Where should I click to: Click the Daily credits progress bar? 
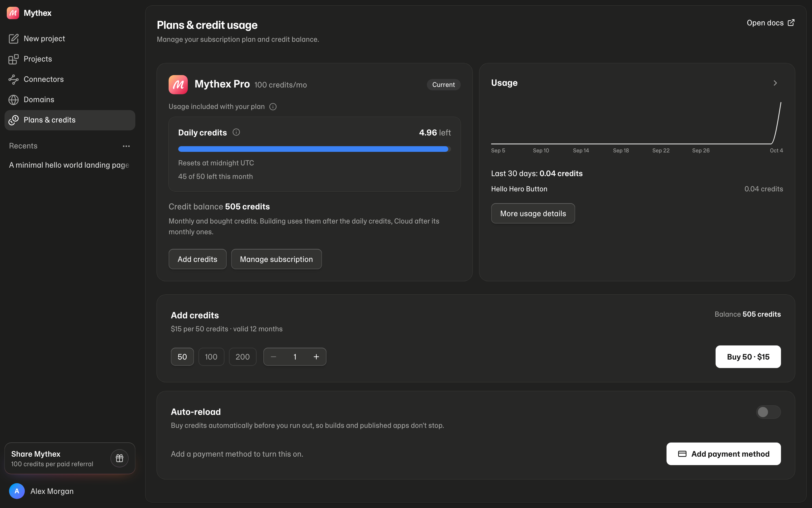pos(314,149)
